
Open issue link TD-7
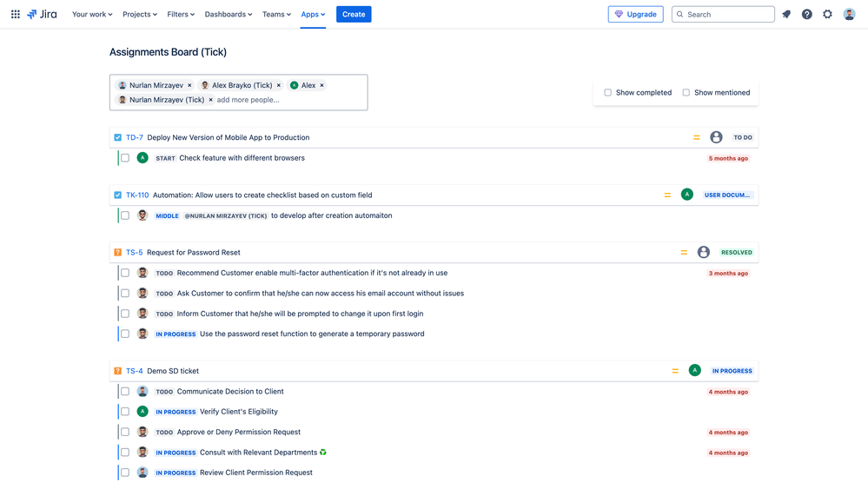[x=134, y=137]
